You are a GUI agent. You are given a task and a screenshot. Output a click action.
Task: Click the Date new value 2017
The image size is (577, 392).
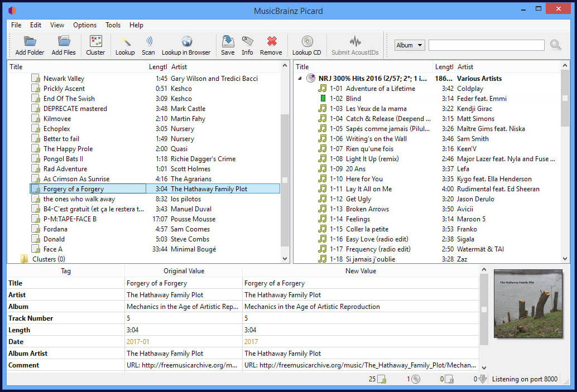[x=251, y=342]
